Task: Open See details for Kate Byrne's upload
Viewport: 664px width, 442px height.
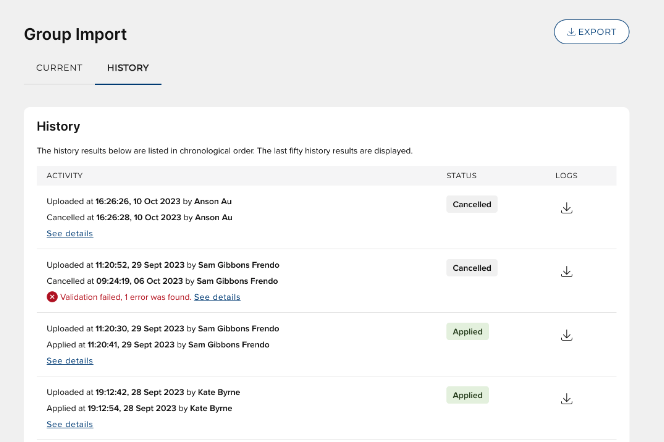Action: click(69, 424)
